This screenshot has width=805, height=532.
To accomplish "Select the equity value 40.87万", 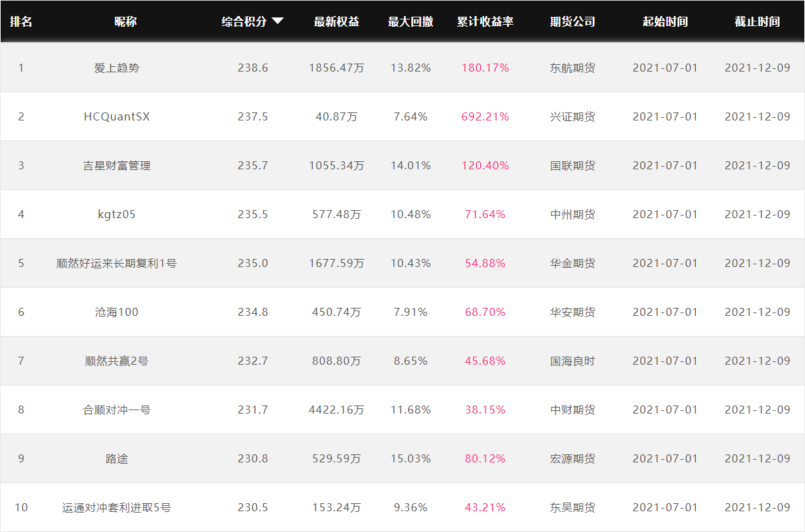I will pyautogui.click(x=337, y=116).
